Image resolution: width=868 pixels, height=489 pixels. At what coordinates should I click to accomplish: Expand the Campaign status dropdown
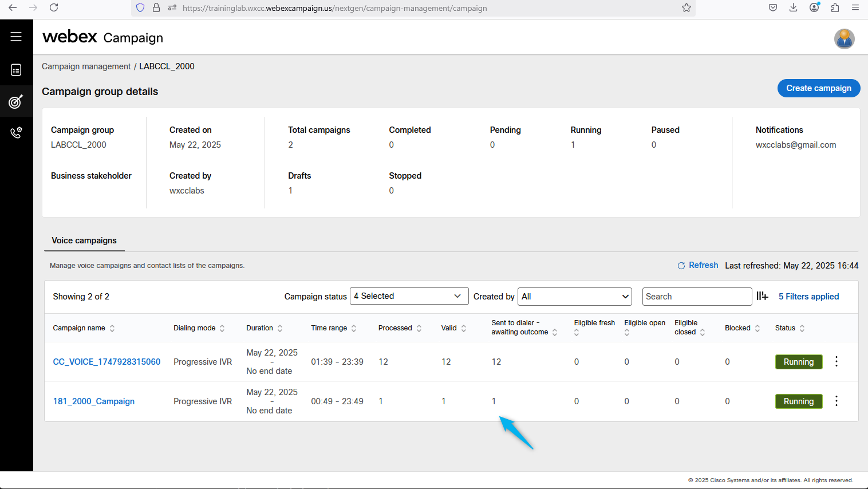click(x=409, y=296)
